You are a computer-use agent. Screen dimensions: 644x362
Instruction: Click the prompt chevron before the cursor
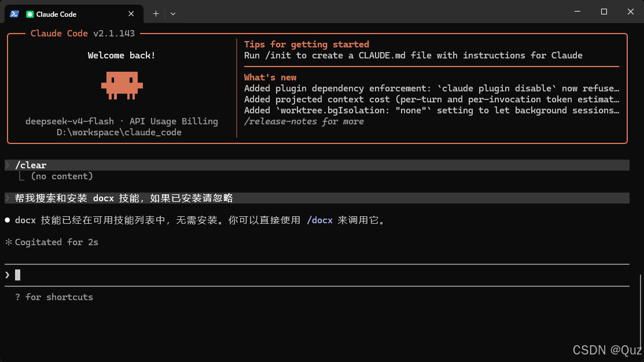click(x=8, y=275)
